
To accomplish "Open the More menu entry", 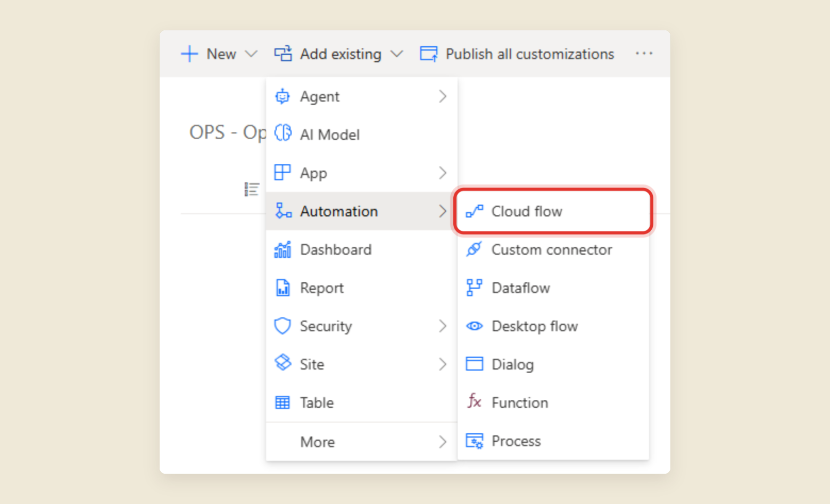I will pyautogui.click(x=362, y=442).
